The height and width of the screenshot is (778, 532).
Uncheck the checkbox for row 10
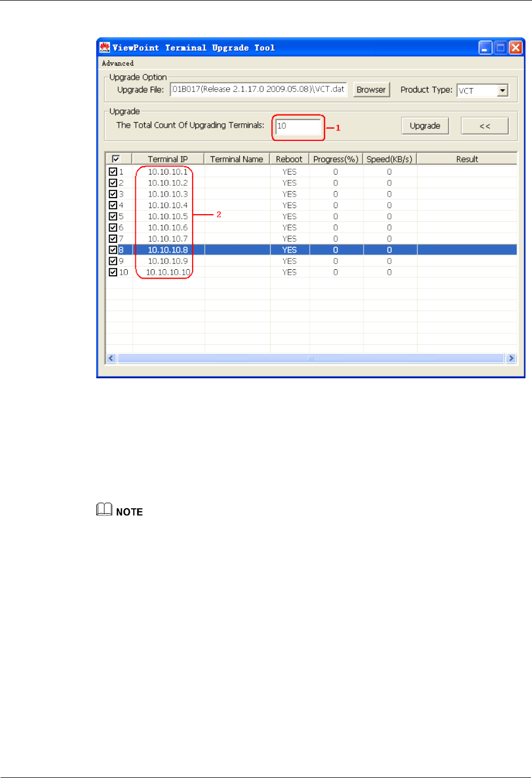(x=113, y=272)
